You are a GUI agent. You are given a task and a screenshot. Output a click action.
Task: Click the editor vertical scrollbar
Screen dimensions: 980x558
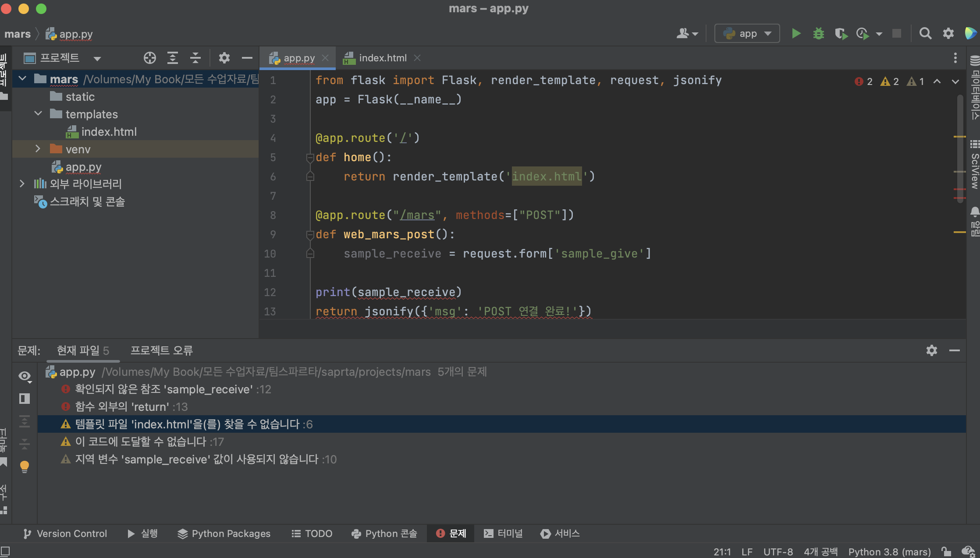coord(960,149)
